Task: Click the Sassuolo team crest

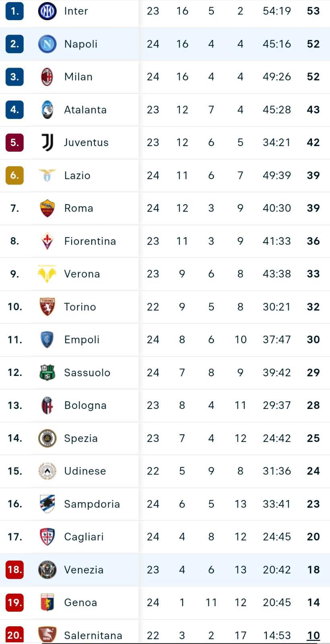Action: 47,372
